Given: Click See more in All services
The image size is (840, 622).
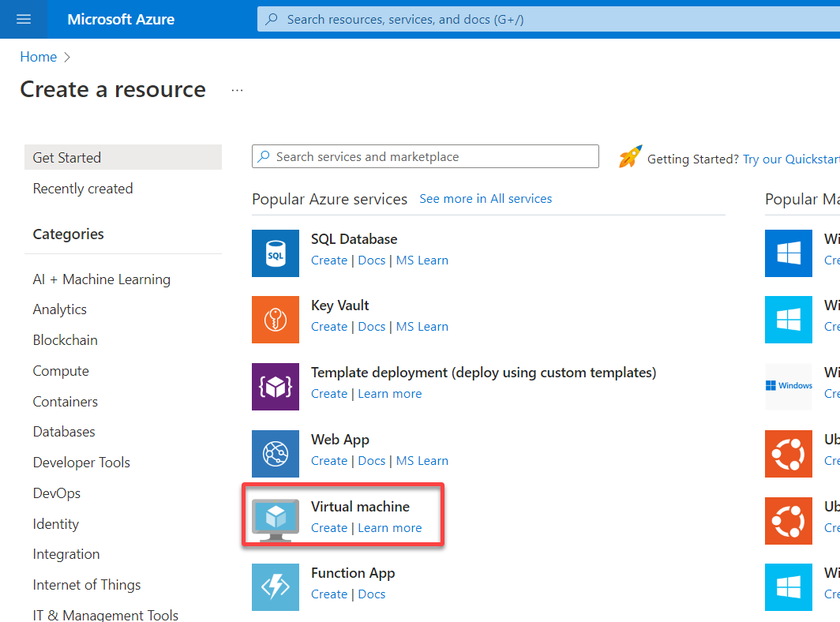Looking at the screenshot, I should click(x=486, y=199).
